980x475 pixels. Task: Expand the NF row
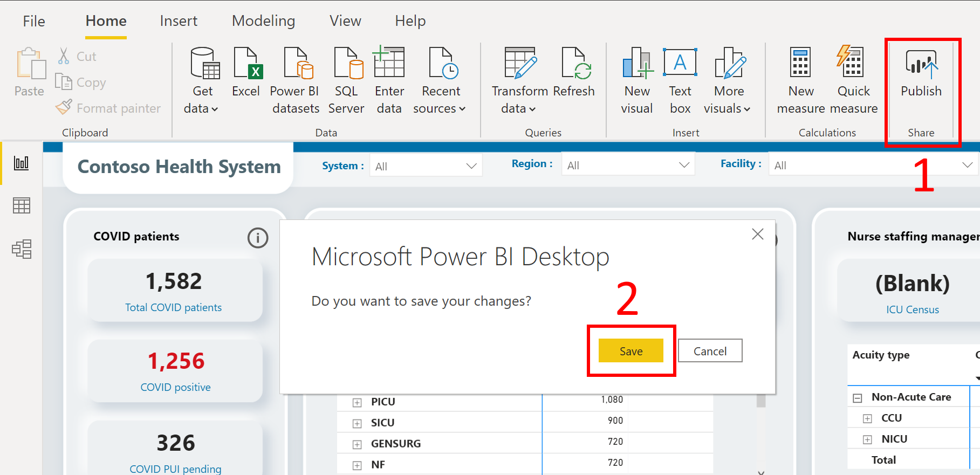point(357,466)
